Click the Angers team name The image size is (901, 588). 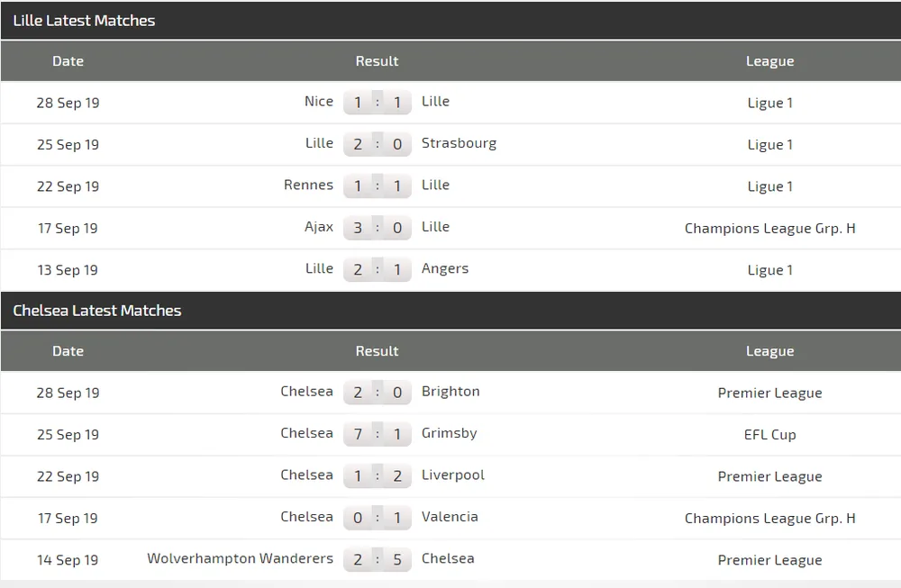445,268
